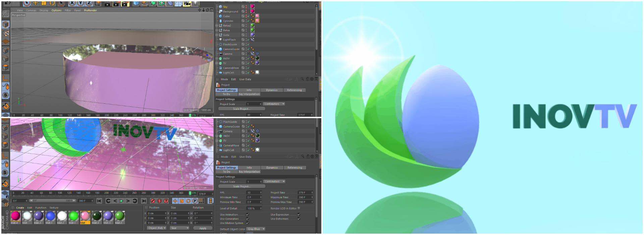Click the Position X coordinate field
The height and width of the screenshot is (235, 644).
157,214
